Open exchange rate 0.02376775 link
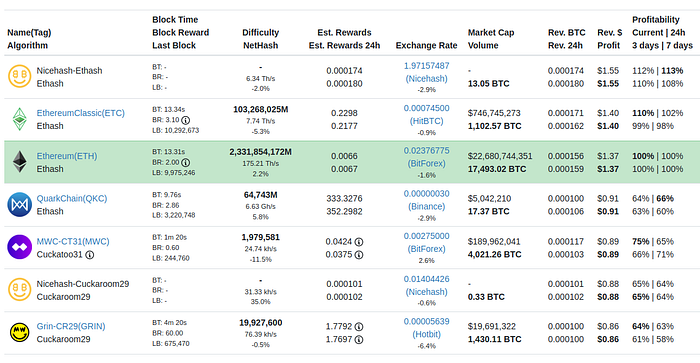Image resolution: width=700 pixels, height=363 pixels. [426, 150]
